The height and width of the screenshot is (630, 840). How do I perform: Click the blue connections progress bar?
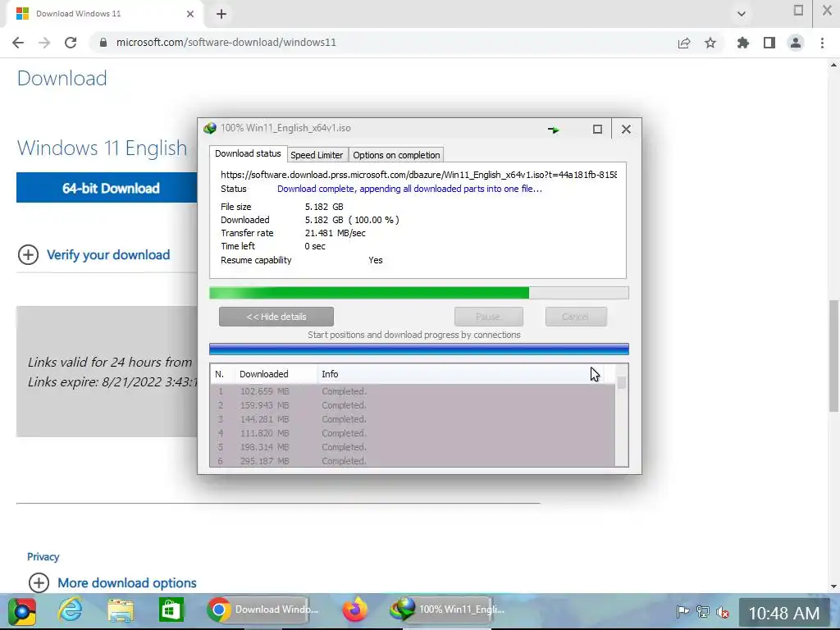click(419, 349)
